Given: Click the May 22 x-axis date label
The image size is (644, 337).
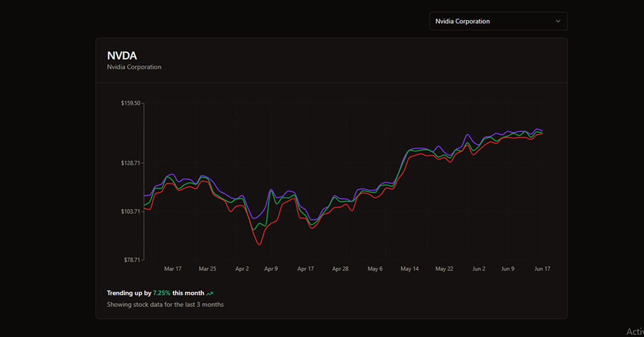Looking at the screenshot, I should coord(444,269).
